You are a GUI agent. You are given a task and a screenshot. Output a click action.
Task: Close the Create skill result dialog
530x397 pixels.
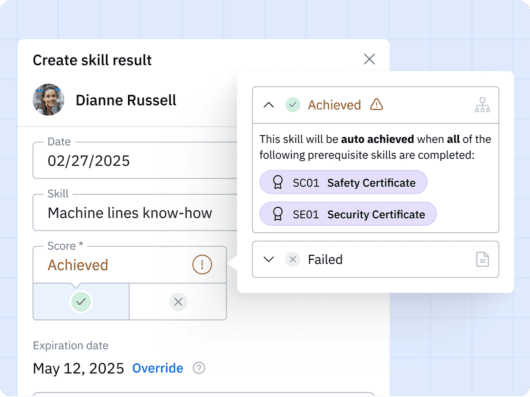pos(369,59)
